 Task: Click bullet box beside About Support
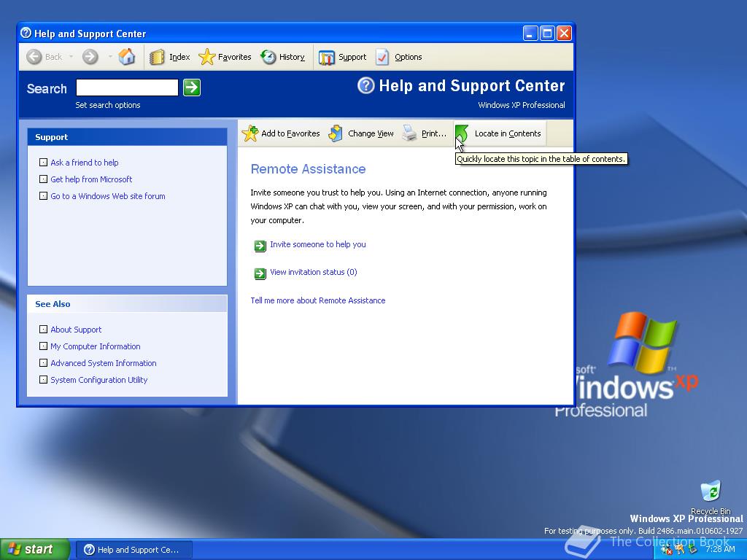(43, 330)
